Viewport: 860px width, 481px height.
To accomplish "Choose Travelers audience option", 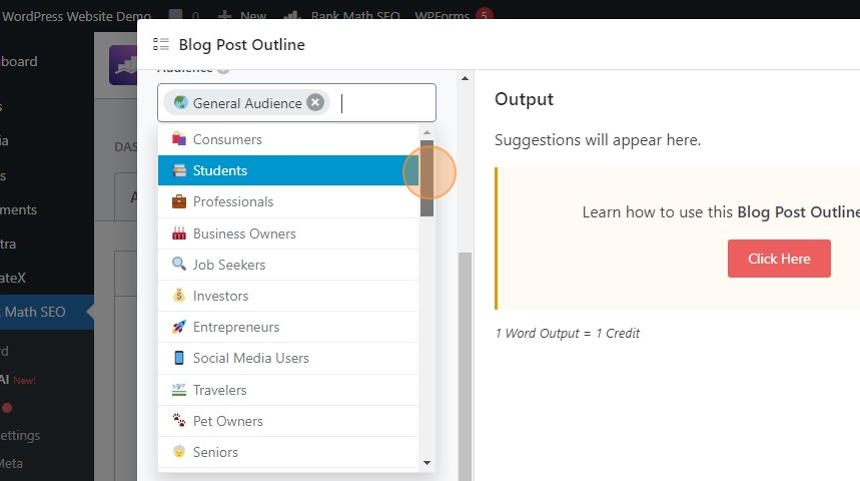I will point(288,390).
